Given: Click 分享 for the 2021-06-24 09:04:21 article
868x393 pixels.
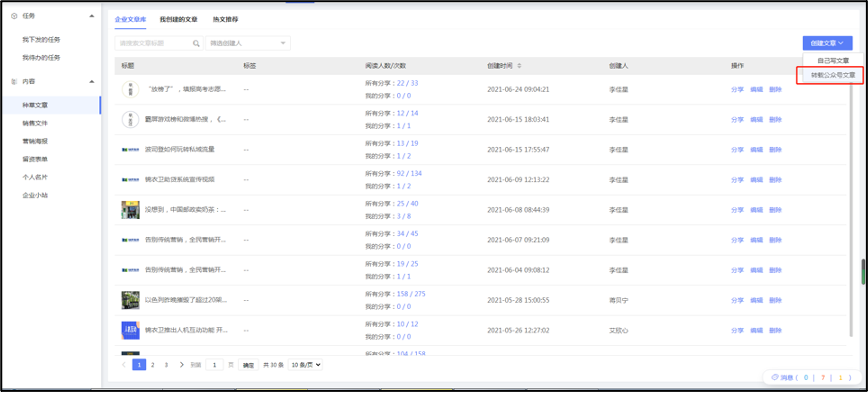Looking at the screenshot, I should 737,89.
